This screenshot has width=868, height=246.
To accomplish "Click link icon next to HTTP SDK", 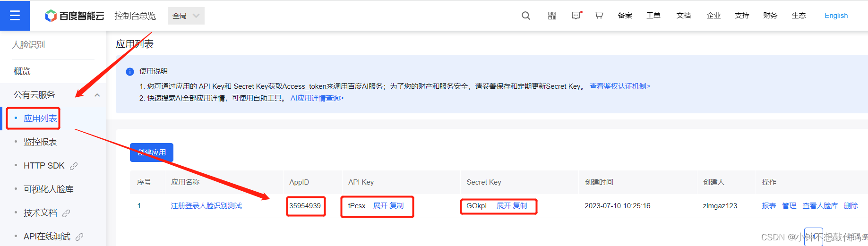I will point(74,166).
